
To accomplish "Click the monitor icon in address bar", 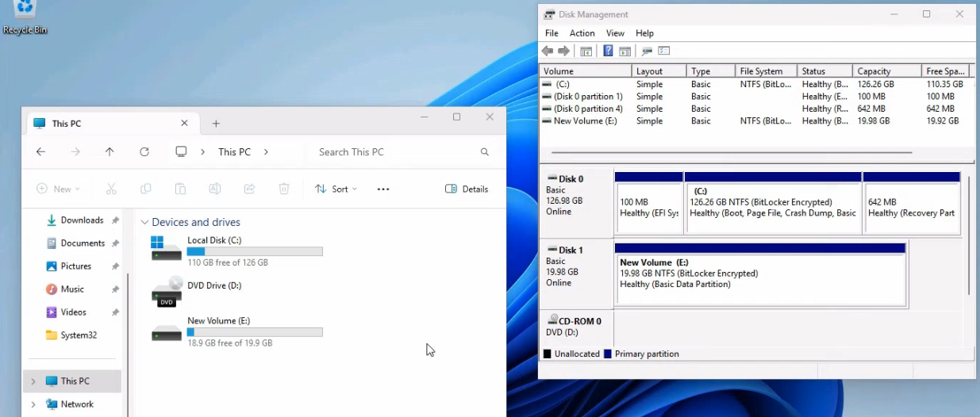I will [181, 151].
